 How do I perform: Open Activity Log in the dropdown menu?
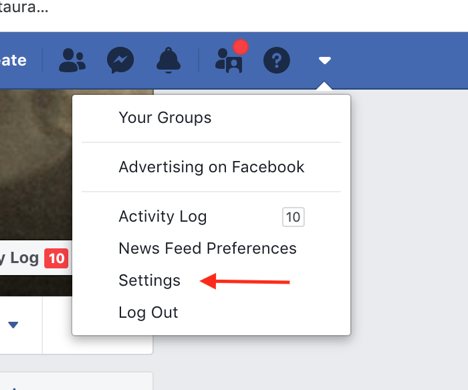(163, 217)
